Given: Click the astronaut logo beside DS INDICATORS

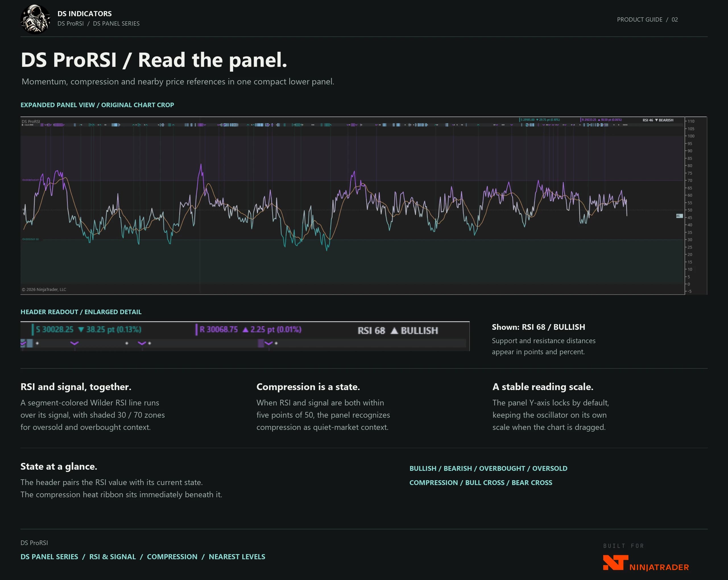Looking at the screenshot, I should point(36,19).
